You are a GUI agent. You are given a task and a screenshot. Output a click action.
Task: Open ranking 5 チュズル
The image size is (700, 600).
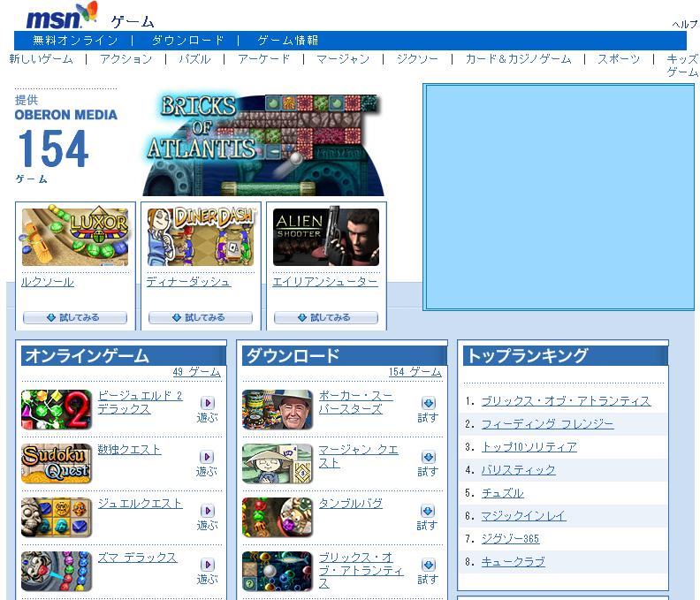502,493
